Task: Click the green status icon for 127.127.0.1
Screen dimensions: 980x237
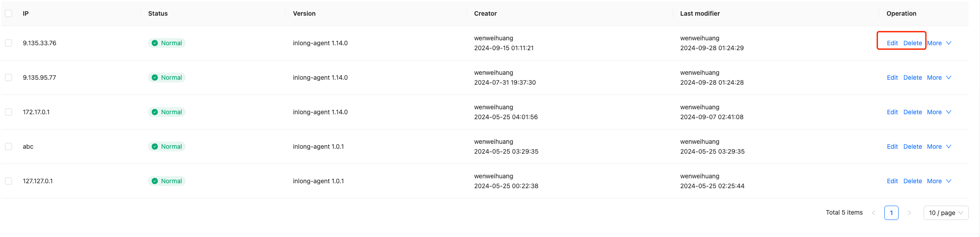Action: pos(155,181)
